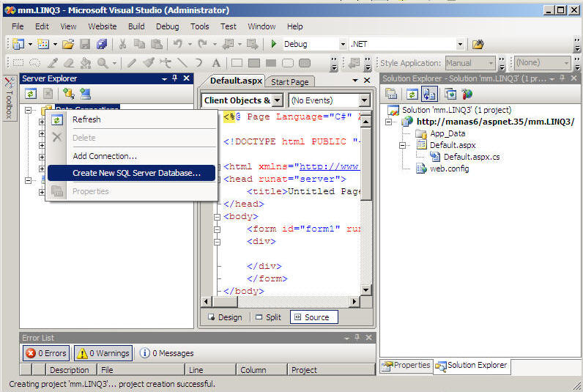
Task: Switch to the Properties panel tab
Action: (x=406, y=365)
